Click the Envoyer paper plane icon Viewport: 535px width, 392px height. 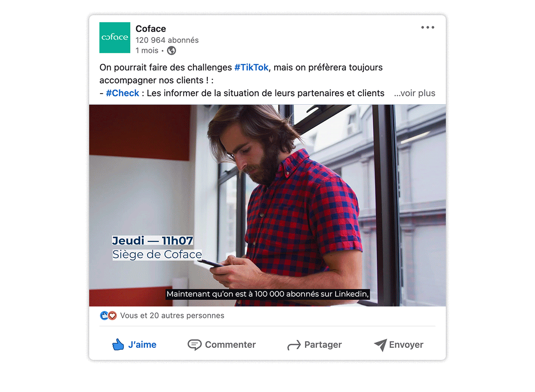pyautogui.click(x=380, y=345)
